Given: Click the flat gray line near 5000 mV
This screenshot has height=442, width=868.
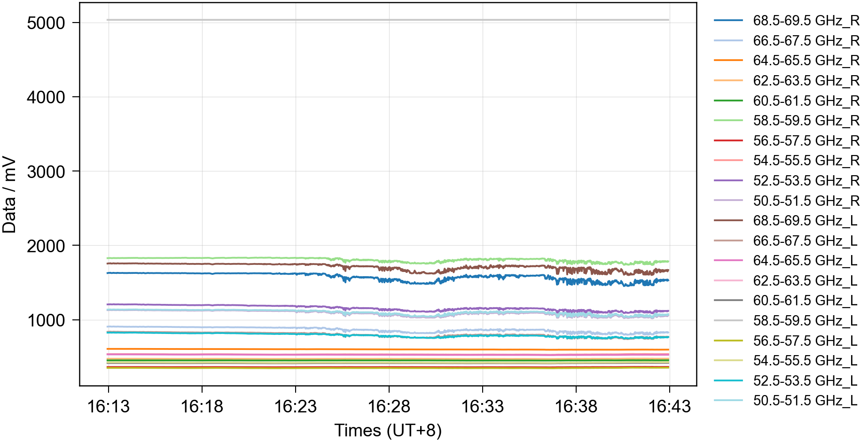Looking at the screenshot, I should [388, 20].
